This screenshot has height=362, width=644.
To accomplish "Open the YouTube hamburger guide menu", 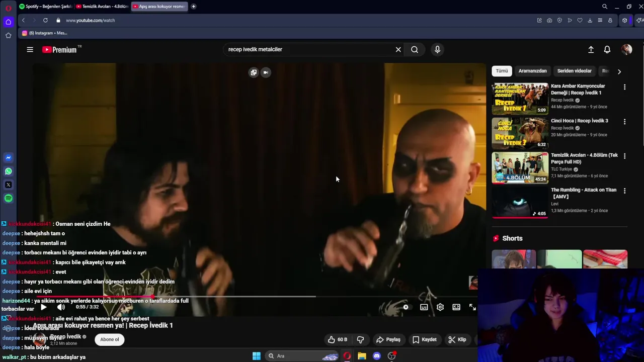I will click(x=30, y=49).
